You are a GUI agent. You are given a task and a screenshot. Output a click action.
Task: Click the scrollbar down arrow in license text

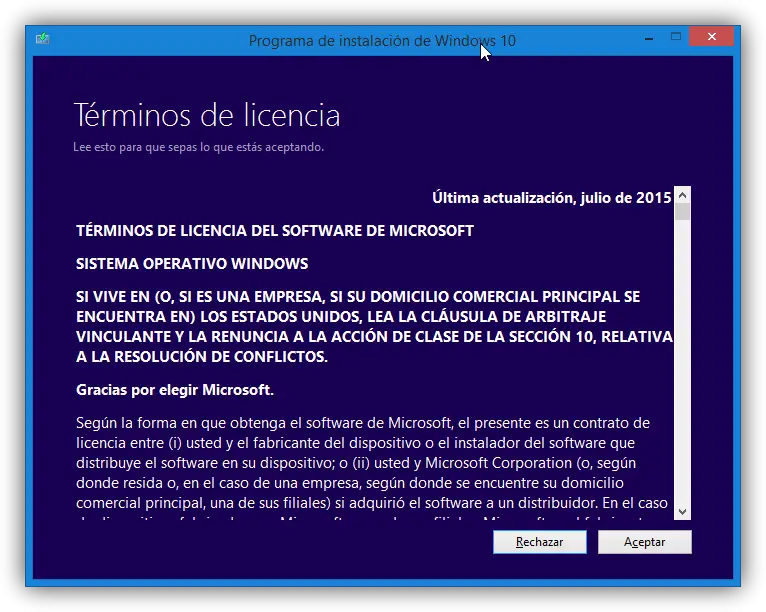(682, 511)
